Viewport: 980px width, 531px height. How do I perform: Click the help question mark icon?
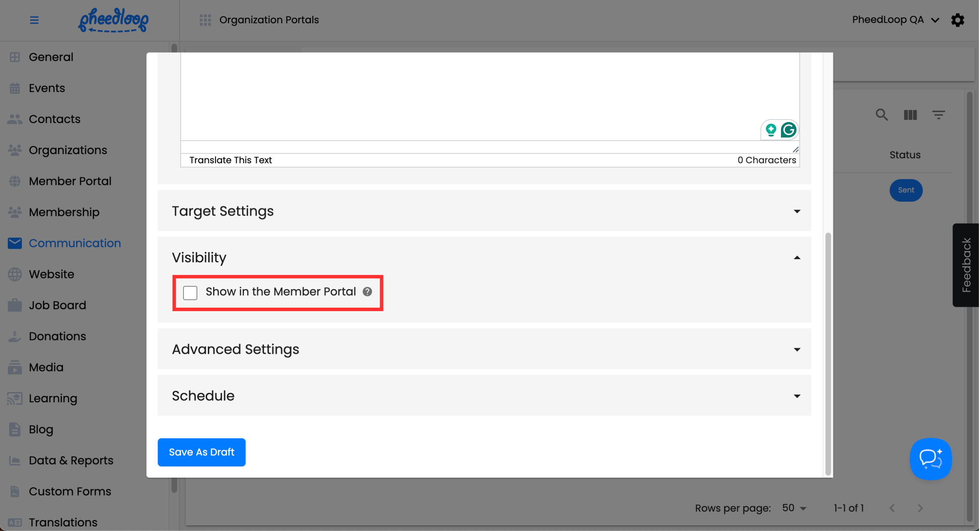point(367,292)
